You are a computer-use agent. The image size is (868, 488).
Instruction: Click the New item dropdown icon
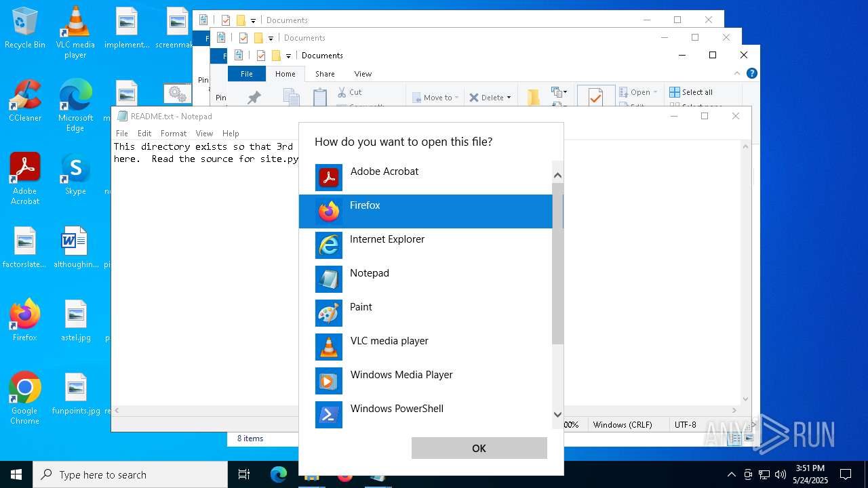[559, 91]
